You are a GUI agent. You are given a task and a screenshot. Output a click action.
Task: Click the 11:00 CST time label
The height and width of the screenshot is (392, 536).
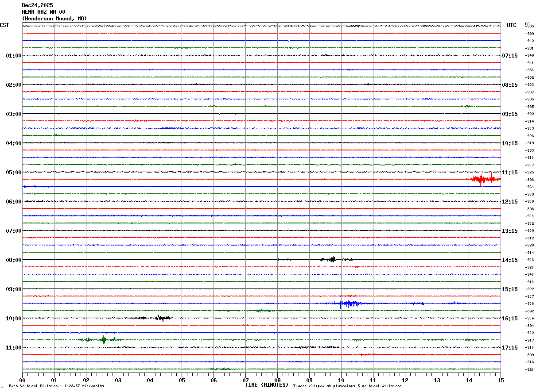tap(14, 348)
